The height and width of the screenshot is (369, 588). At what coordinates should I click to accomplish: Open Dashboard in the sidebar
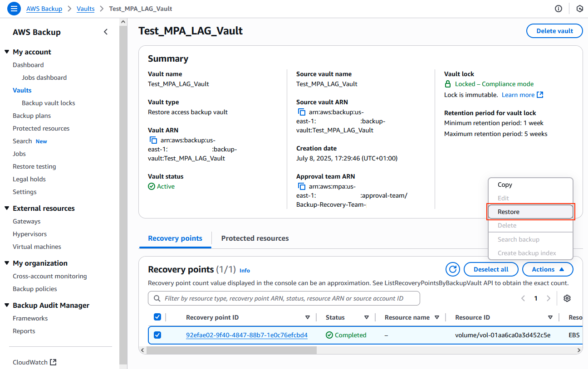pos(28,65)
